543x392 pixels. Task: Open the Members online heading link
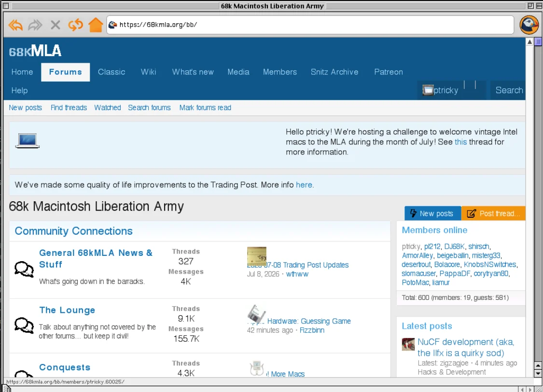[434, 230]
